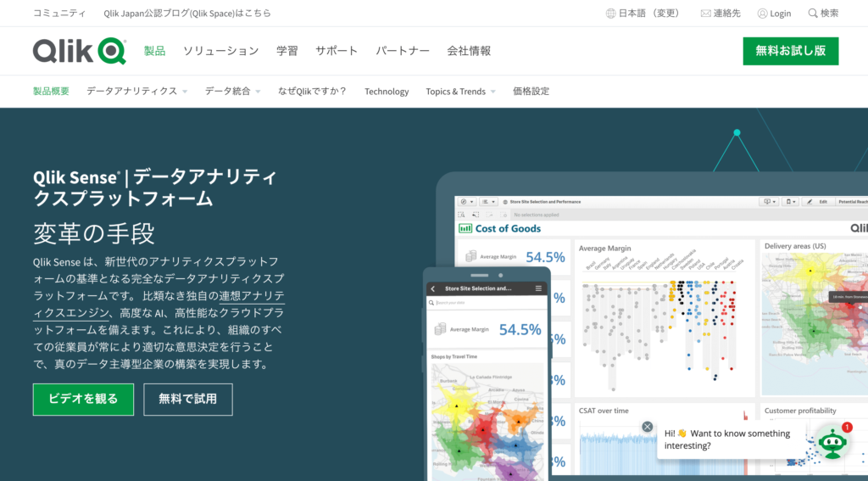Click the globe language icon

point(610,14)
